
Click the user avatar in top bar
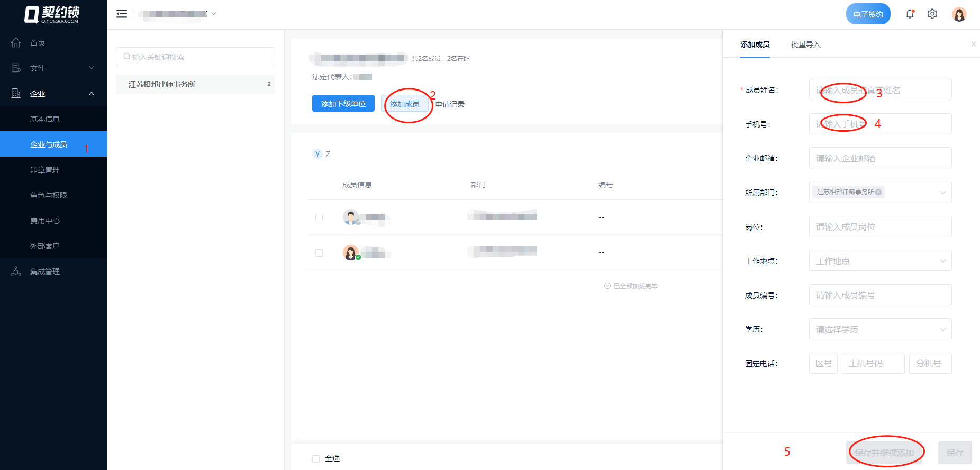(959, 14)
